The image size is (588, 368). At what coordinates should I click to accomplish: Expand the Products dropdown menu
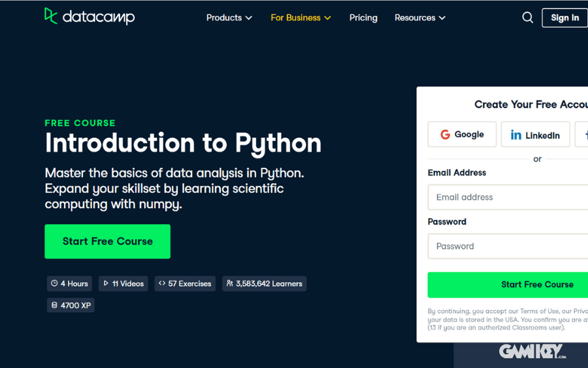pos(229,18)
